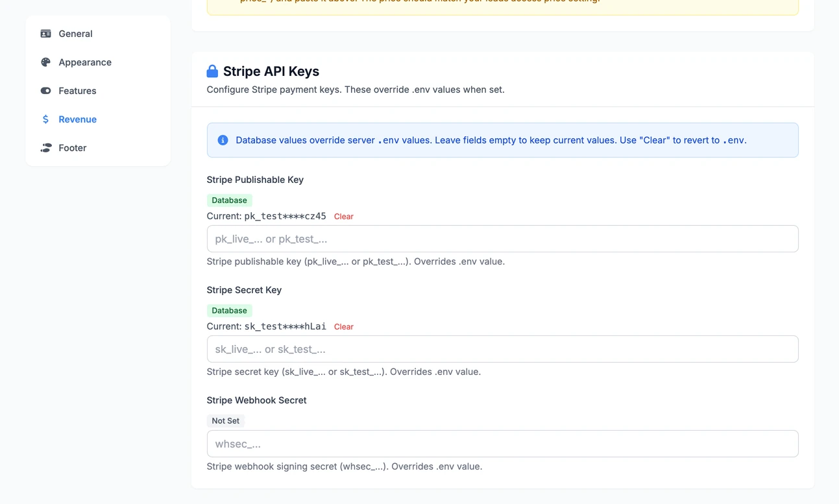Click the Database badge under Stripe Publishable Key
This screenshot has height=504, width=839.
coord(229,200)
